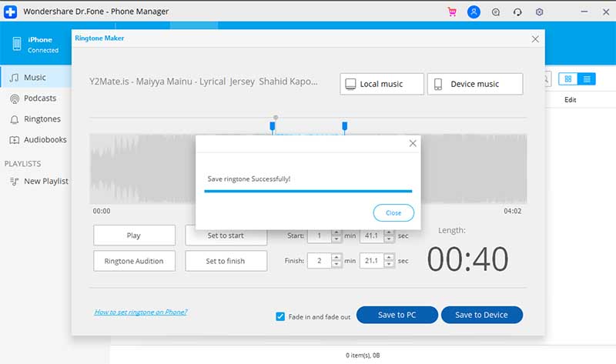
Task: Open New Playlist in sidebar
Action: pyautogui.click(x=38, y=181)
